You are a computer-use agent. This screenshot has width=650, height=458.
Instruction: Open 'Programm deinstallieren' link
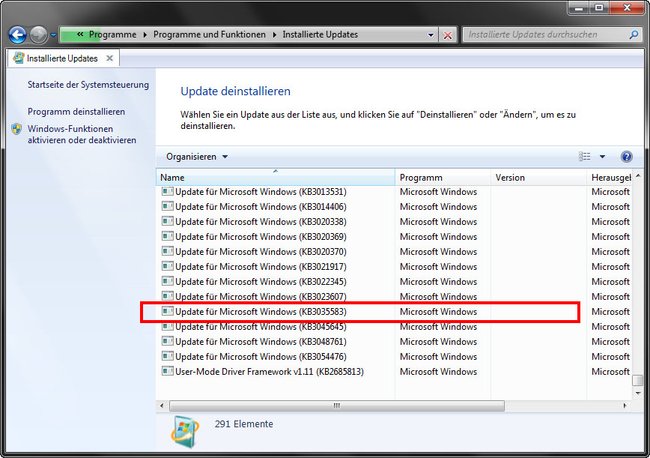click(x=76, y=111)
